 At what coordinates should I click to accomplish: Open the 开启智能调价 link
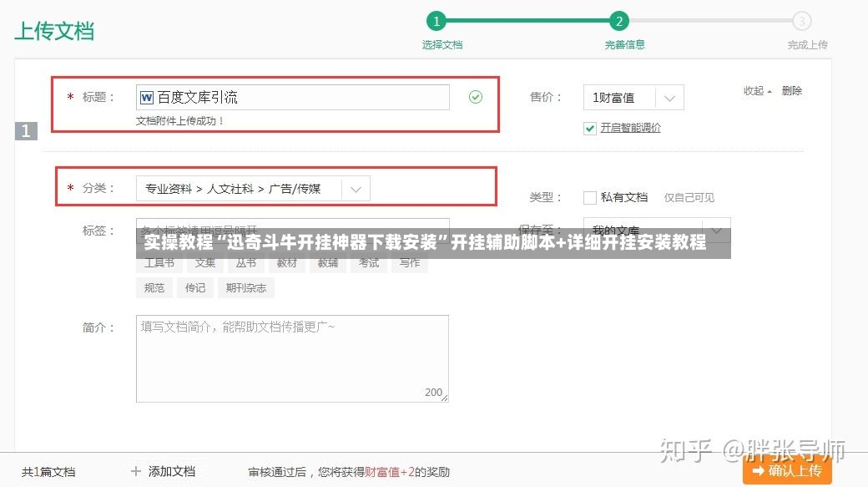630,128
